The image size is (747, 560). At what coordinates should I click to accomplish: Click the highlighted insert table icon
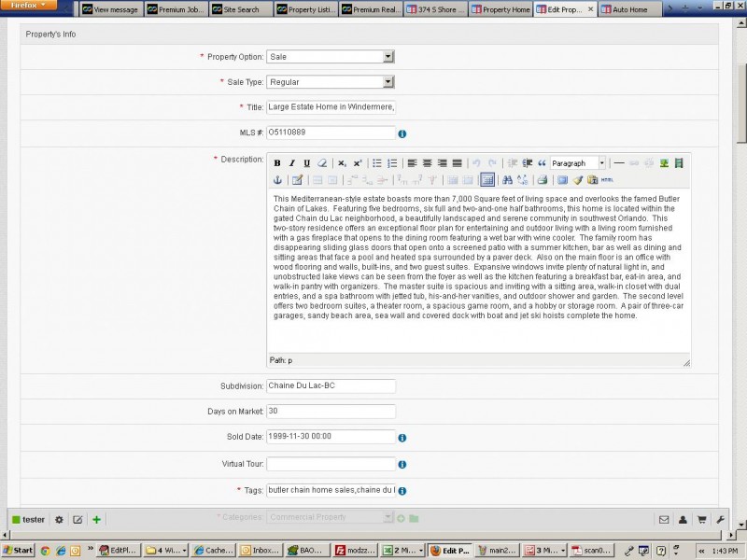[486, 180]
